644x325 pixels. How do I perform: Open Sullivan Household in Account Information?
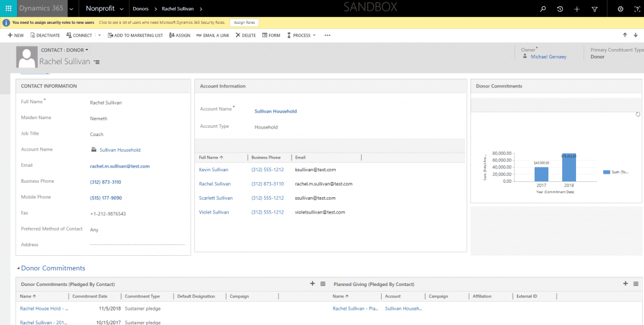[x=275, y=111]
